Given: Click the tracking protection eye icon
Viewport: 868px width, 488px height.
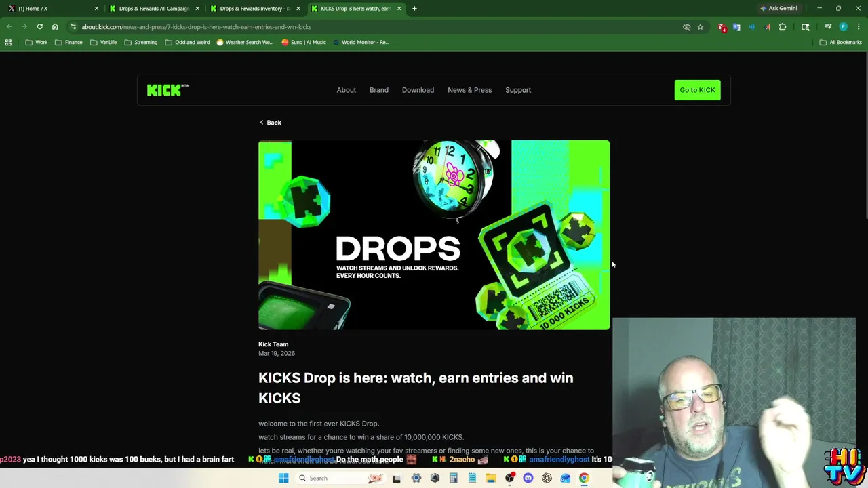Looking at the screenshot, I should [686, 27].
